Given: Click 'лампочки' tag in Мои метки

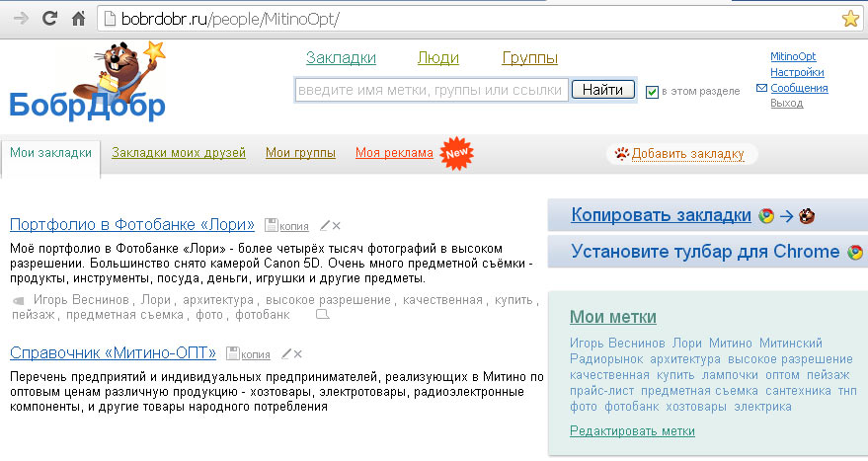Looking at the screenshot, I should coord(730,375).
